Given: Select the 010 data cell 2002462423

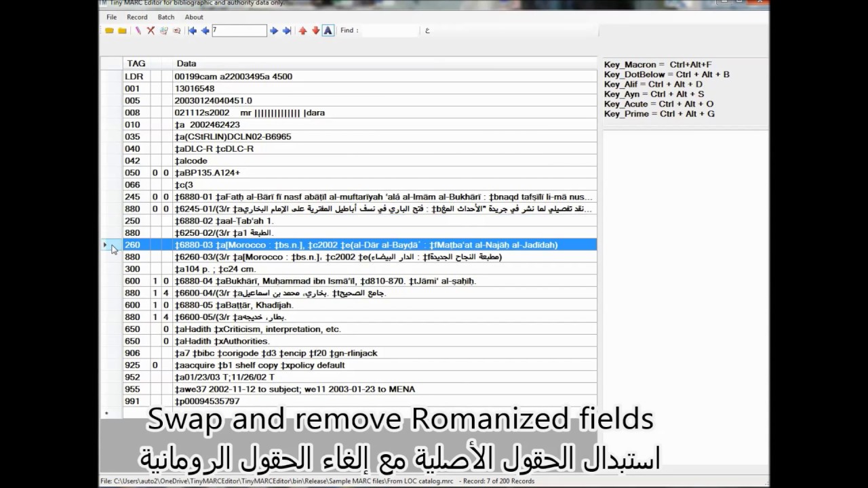Looking at the screenshot, I should 384,125.
